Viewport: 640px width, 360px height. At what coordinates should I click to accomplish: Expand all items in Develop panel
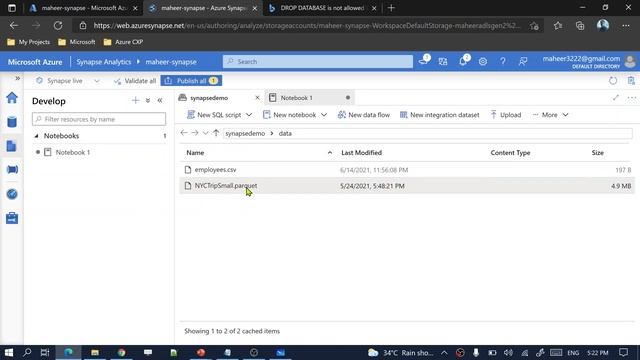tap(148, 100)
